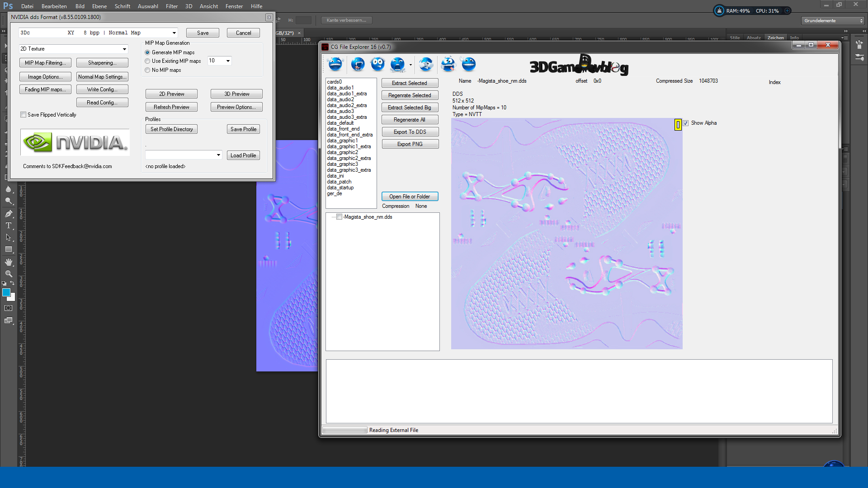Open the Filter menu
868x488 pixels.
pos(172,6)
